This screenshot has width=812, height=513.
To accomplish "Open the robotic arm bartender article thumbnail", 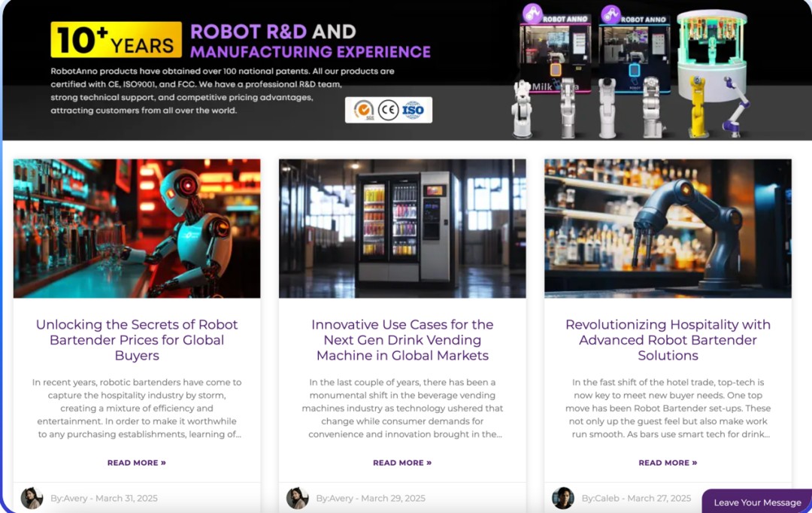I will pos(668,228).
